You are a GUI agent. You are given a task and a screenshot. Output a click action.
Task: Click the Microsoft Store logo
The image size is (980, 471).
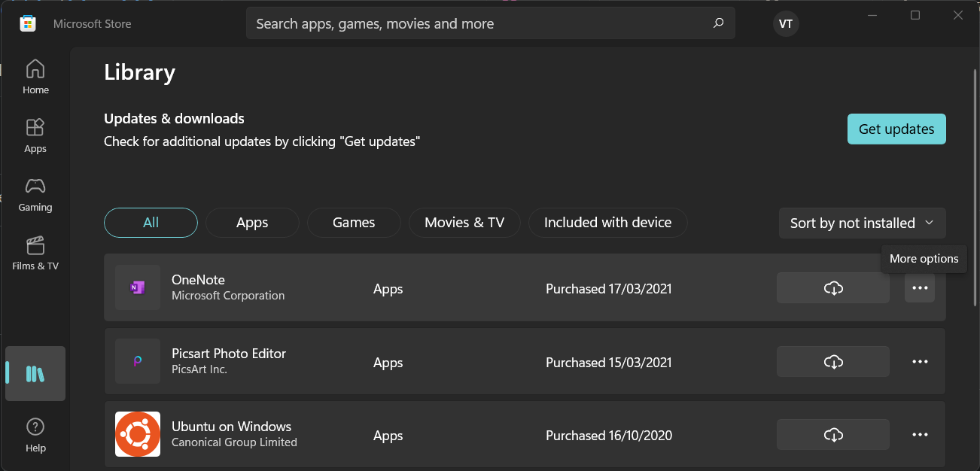point(27,23)
